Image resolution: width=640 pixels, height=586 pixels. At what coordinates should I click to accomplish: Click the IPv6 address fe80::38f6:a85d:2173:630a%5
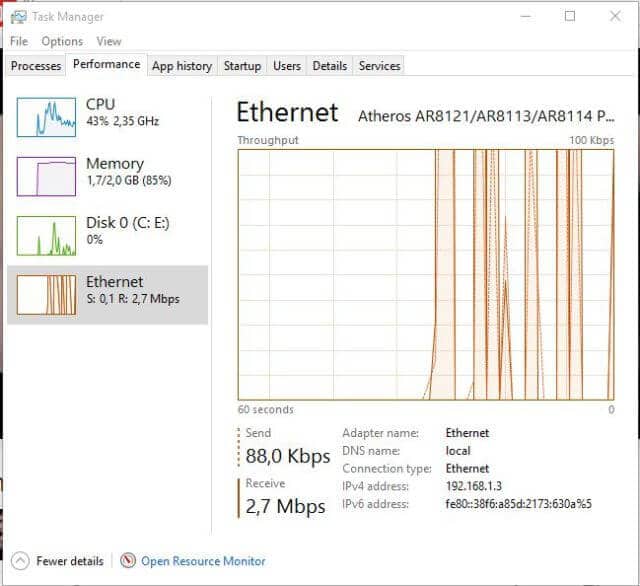518,504
